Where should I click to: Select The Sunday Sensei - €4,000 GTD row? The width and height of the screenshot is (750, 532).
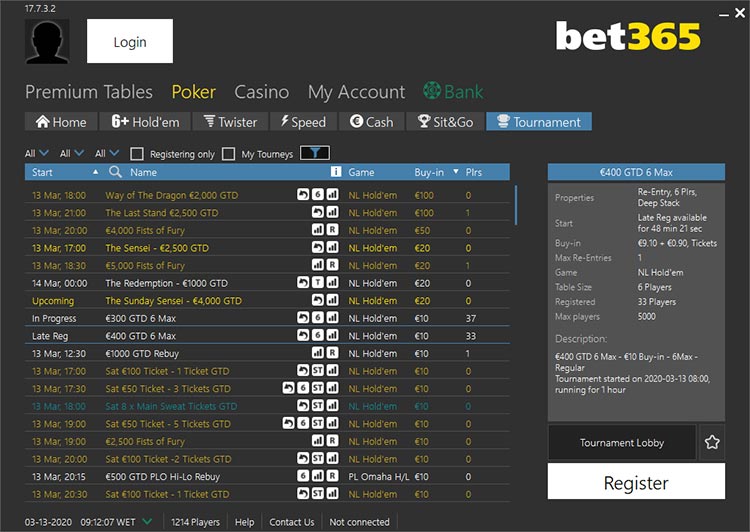[267, 301]
